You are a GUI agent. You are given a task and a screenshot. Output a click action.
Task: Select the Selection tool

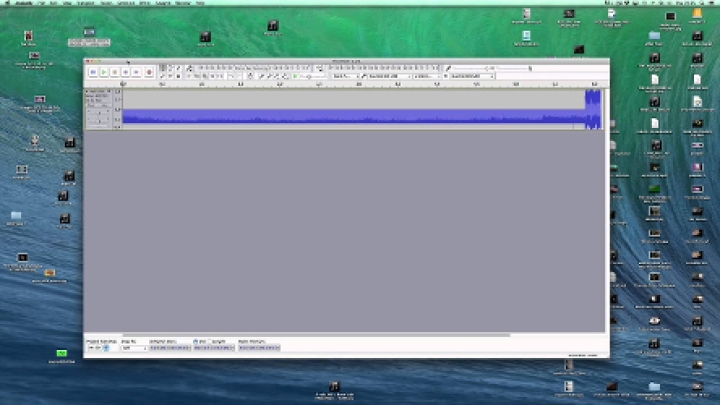(x=163, y=68)
